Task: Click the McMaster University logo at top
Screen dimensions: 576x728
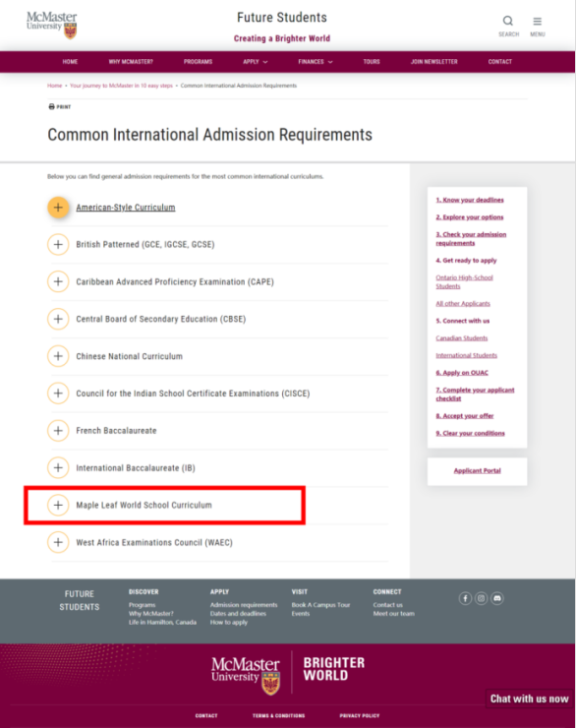Action: (51, 25)
